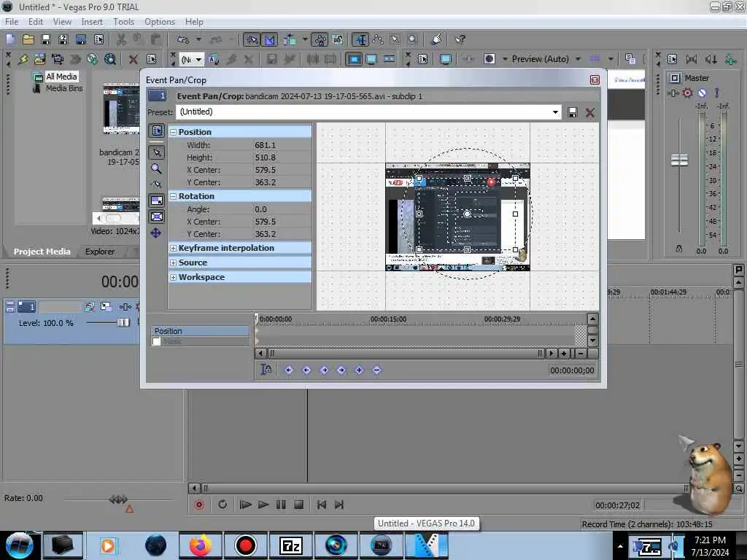Toggle Enable Snapping in Pan/Crop sidebar
Screen dimensions: 747x560
[156, 184]
